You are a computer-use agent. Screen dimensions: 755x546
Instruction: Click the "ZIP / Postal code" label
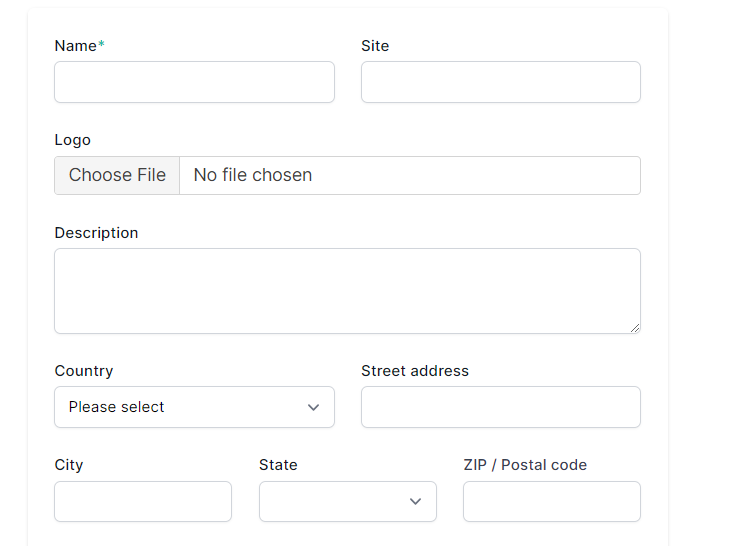(x=525, y=465)
